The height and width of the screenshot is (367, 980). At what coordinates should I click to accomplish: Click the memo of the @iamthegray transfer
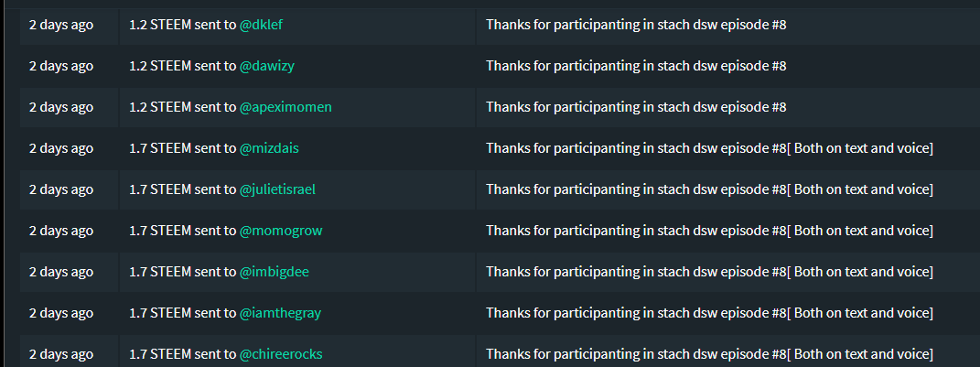pos(709,313)
